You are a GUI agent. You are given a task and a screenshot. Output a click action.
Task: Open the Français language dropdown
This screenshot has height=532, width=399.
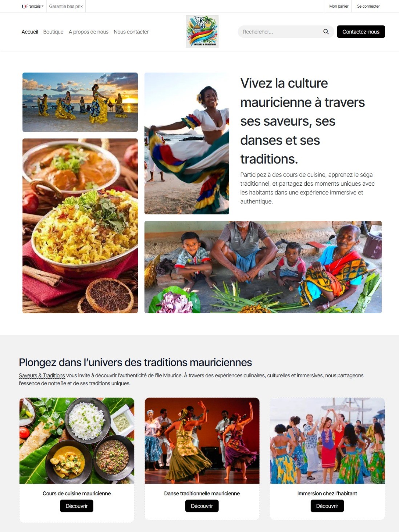(33, 6)
